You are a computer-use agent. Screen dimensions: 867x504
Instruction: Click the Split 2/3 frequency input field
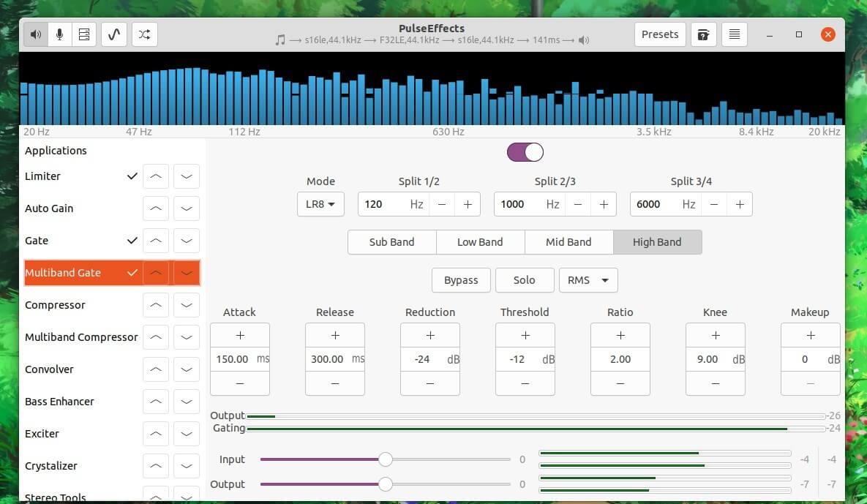[519, 204]
